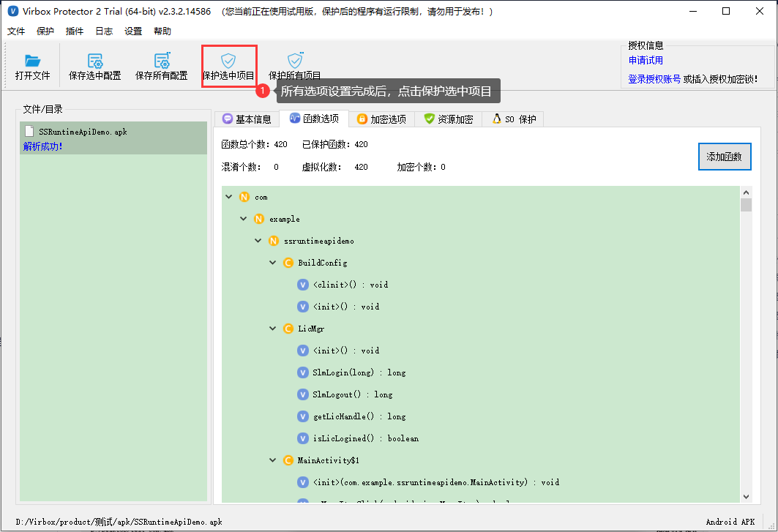Click the 虚拟化数: 420 label

(335, 168)
